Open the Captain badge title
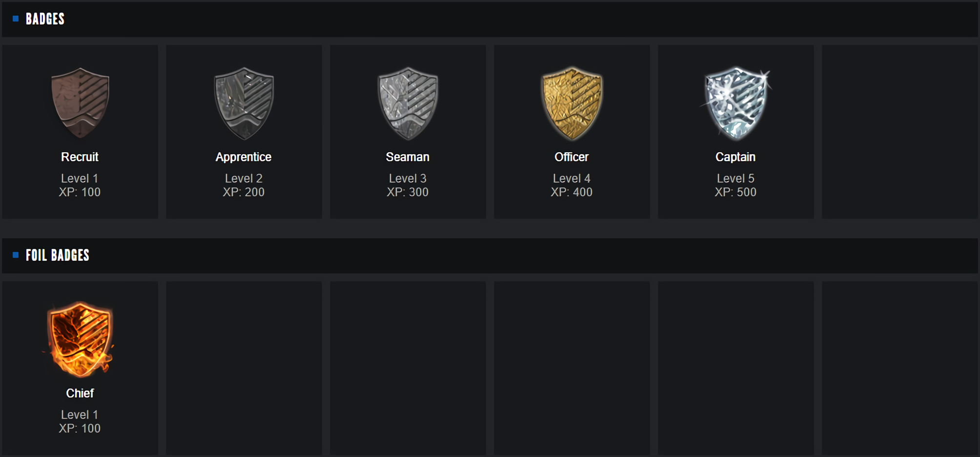 coord(735,157)
